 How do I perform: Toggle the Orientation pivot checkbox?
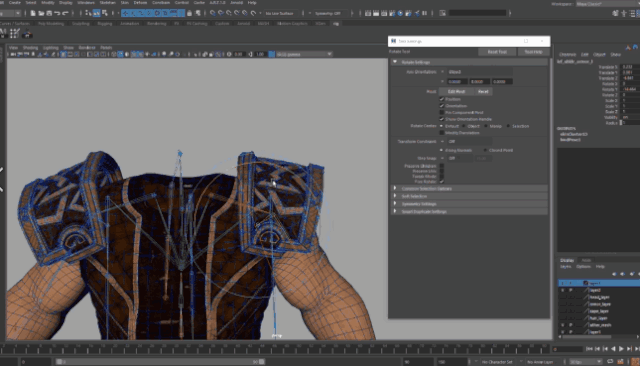point(442,106)
